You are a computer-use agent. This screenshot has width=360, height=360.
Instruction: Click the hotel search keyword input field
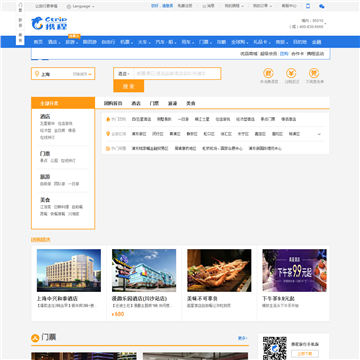tap(177, 74)
